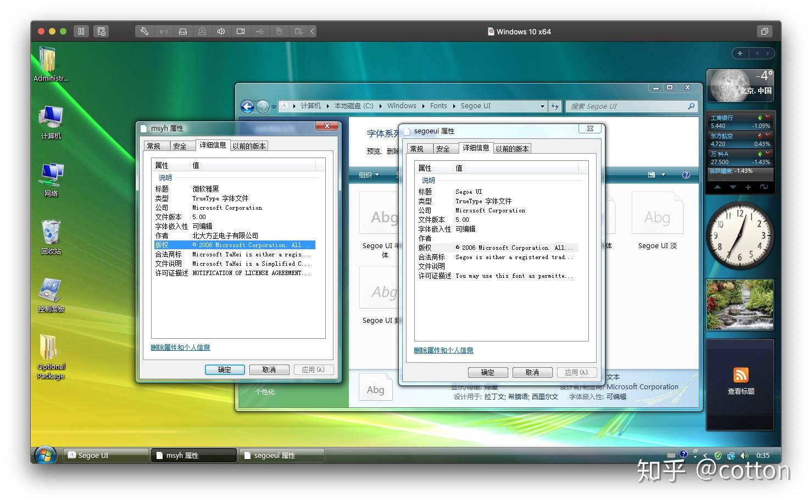
Task: Click the 本地磁盘 (C:) breadcrumb
Action: click(x=354, y=106)
